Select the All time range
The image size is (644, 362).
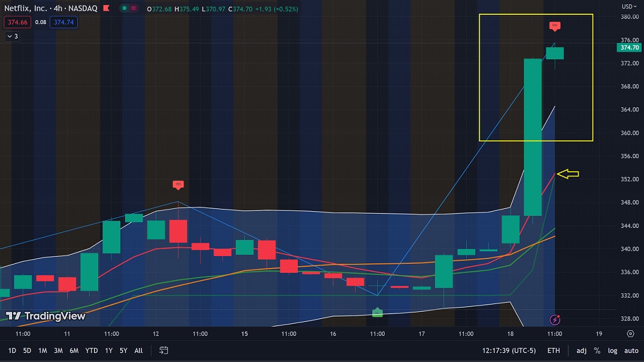[x=138, y=351]
